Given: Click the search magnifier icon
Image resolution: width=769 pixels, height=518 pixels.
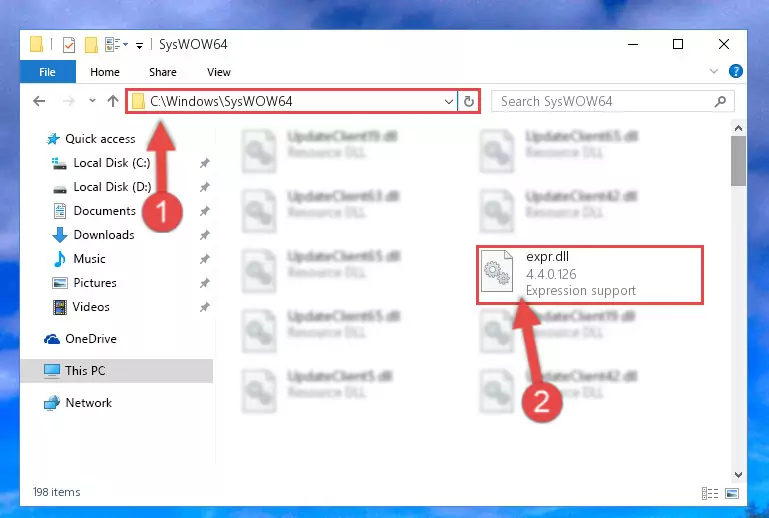Looking at the screenshot, I should 720,102.
